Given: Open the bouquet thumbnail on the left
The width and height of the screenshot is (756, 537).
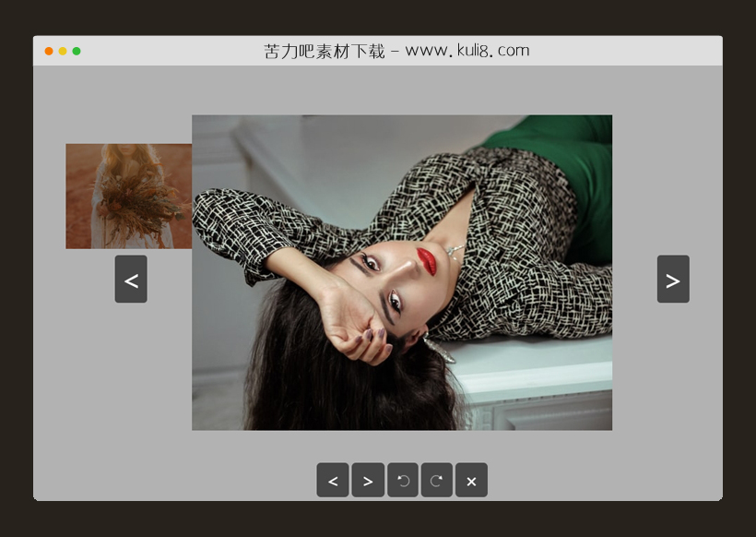Looking at the screenshot, I should coord(128,196).
